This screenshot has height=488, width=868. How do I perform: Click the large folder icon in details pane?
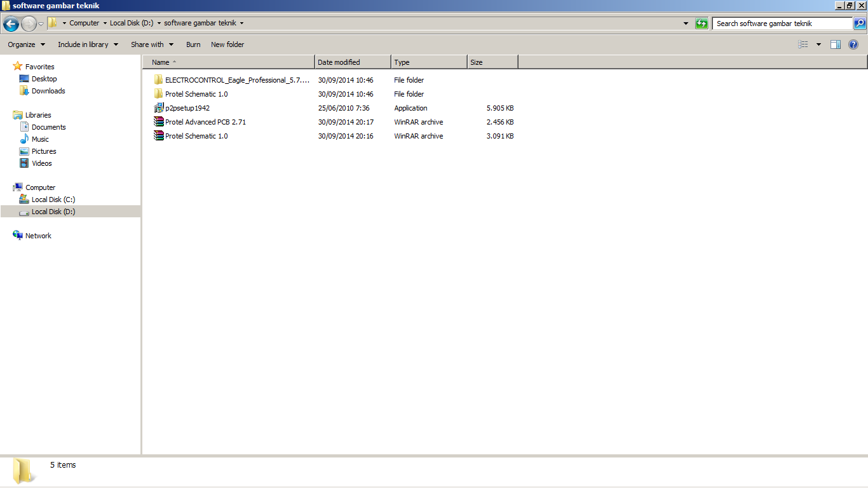[24, 471]
